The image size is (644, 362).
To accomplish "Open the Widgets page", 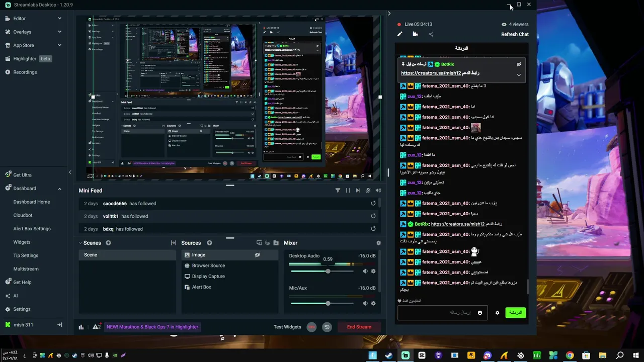I will [22, 242].
